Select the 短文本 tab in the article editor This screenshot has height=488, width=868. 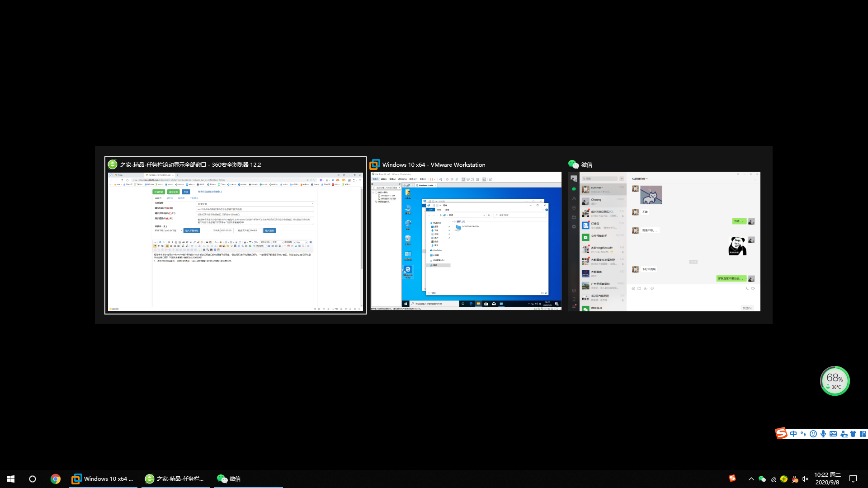170,198
